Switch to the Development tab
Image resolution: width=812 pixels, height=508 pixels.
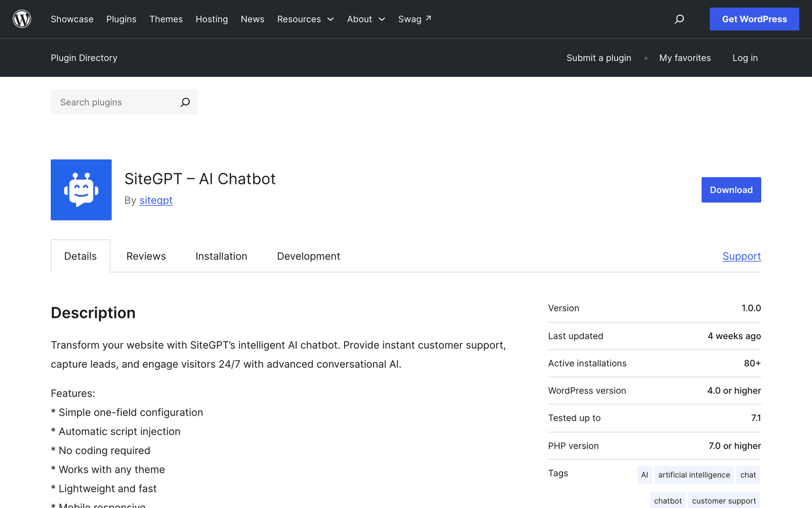[309, 256]
